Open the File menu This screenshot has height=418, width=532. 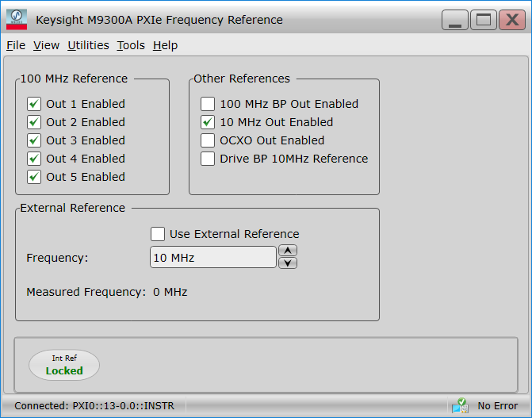(16, 45)
